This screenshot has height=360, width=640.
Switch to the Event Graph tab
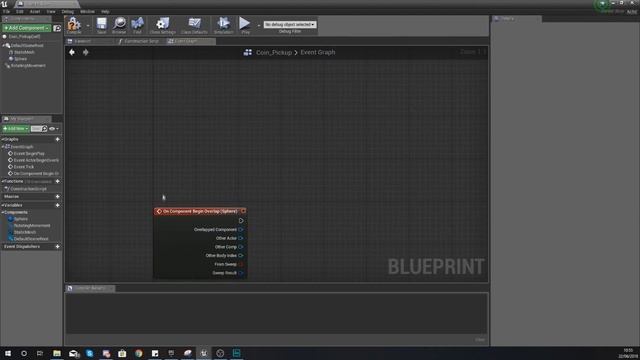[x=191, y=41]
